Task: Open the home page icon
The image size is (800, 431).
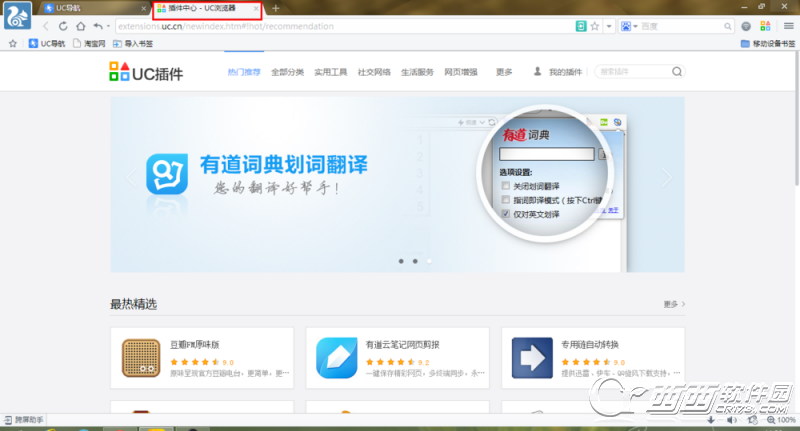Action: pos(81,26)
